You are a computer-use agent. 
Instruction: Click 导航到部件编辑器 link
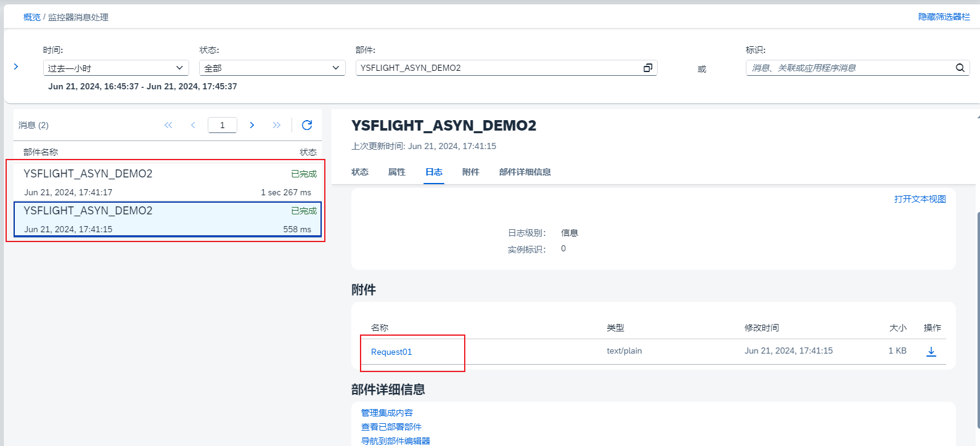point(396,441)
